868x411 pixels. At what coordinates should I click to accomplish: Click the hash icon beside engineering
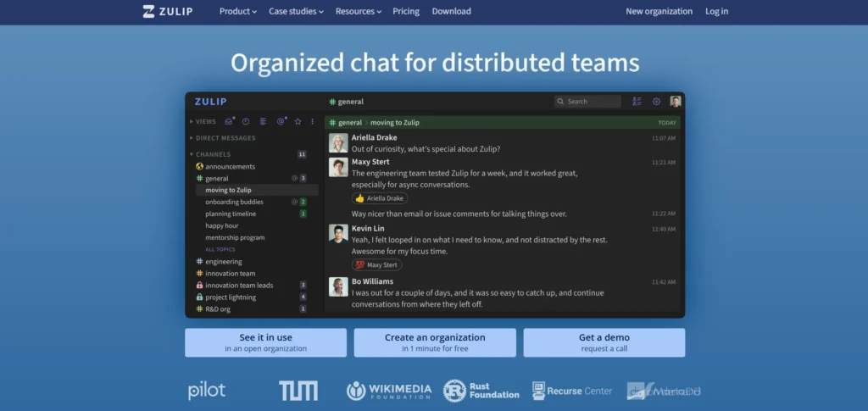(199, 262)
